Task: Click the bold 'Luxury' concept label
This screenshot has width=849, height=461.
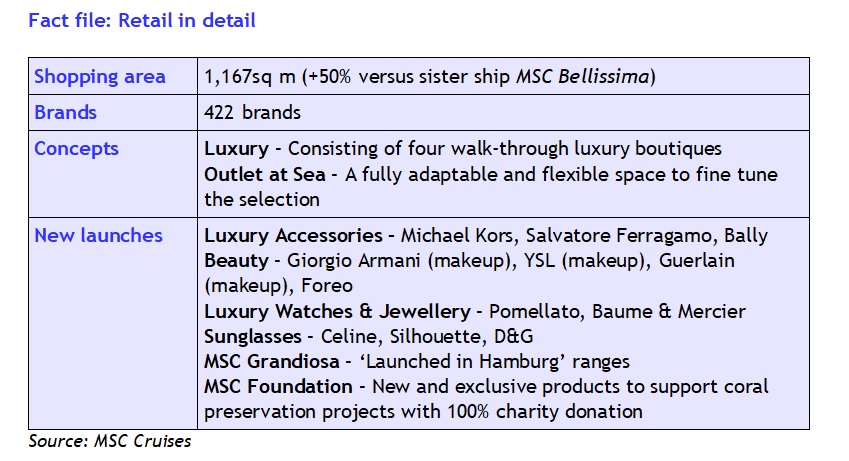Action: coord(236,149)
